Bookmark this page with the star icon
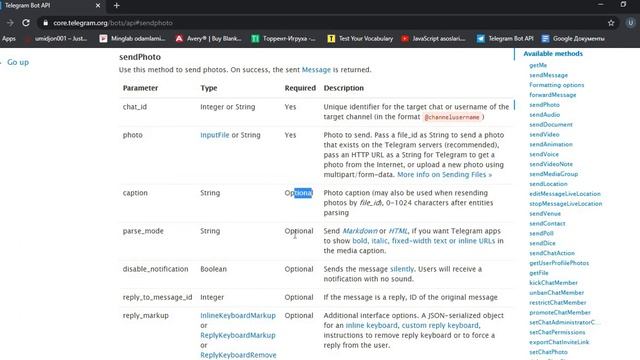Viewport: 640px width, 360px height. (611, 23)
